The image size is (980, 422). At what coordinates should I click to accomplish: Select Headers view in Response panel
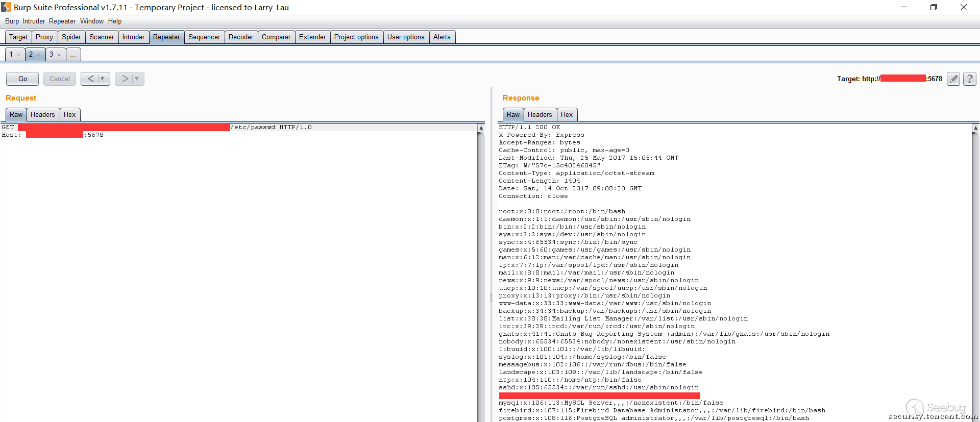(x=540, y=114)
